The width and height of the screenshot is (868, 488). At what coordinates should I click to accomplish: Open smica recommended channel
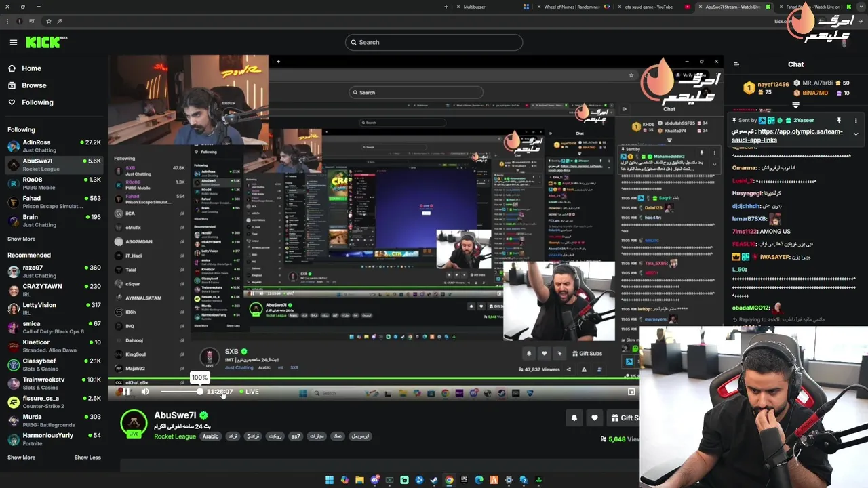coord(54,327)
